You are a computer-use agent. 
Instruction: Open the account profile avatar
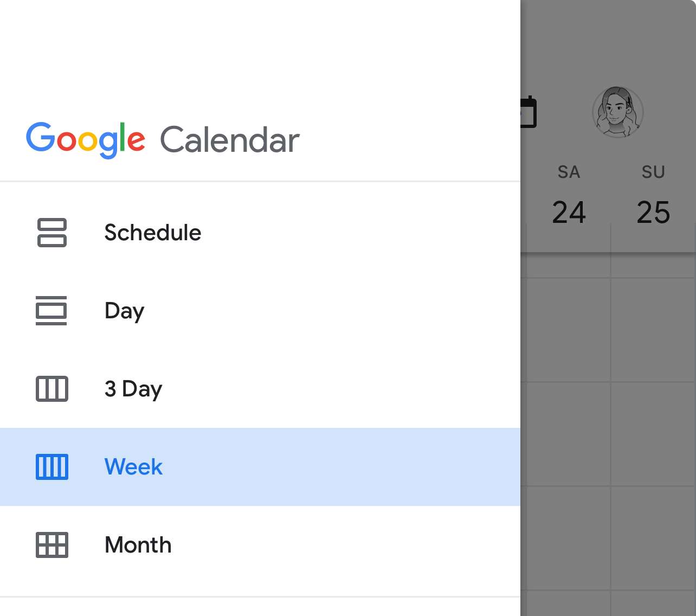617,112
